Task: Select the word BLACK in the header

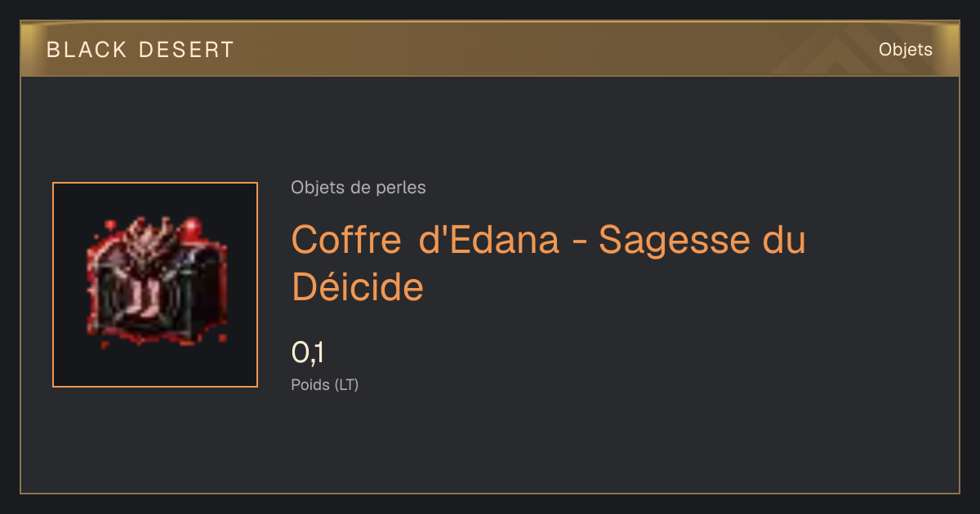Action: point(87,50)
